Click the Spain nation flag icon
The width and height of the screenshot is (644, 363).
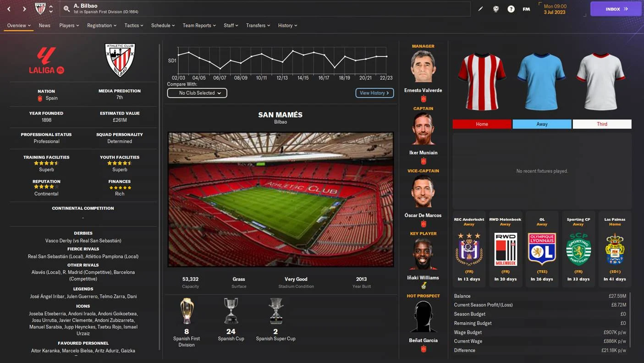[40, 98]
